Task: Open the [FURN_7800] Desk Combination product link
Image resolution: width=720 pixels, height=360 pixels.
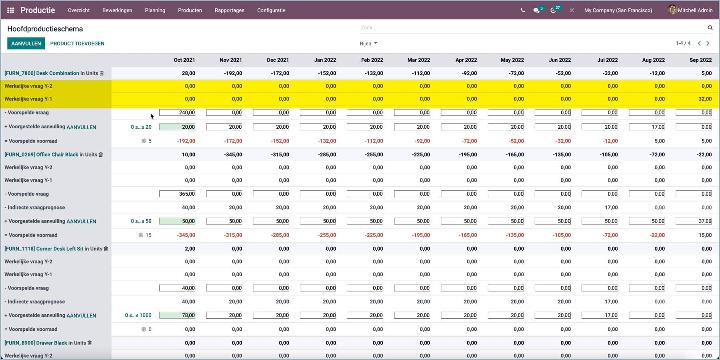Action: coord(42,73)
